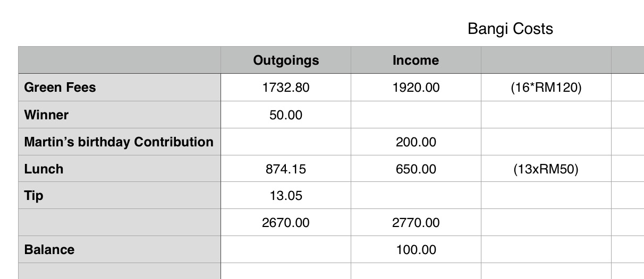Select the 2670.00 outgoings total cell
Image resolution: width=644 pixels, height=279 pixels.
286,223
